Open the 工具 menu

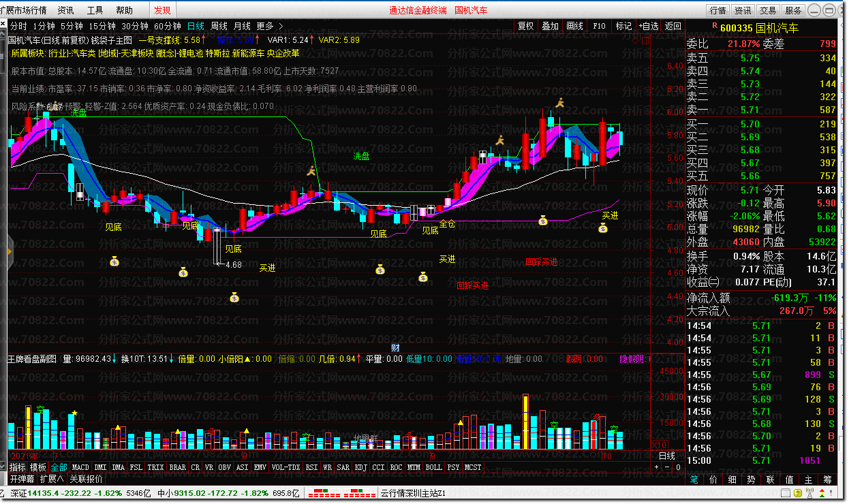click(95, 10)
